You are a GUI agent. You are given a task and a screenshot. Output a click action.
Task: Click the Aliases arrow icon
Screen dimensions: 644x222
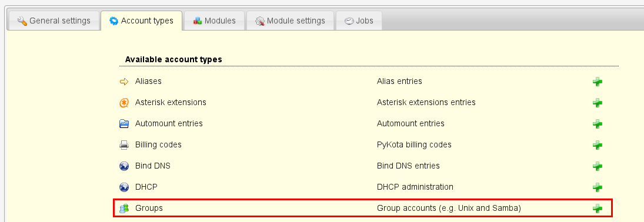[x=124, y=82]
